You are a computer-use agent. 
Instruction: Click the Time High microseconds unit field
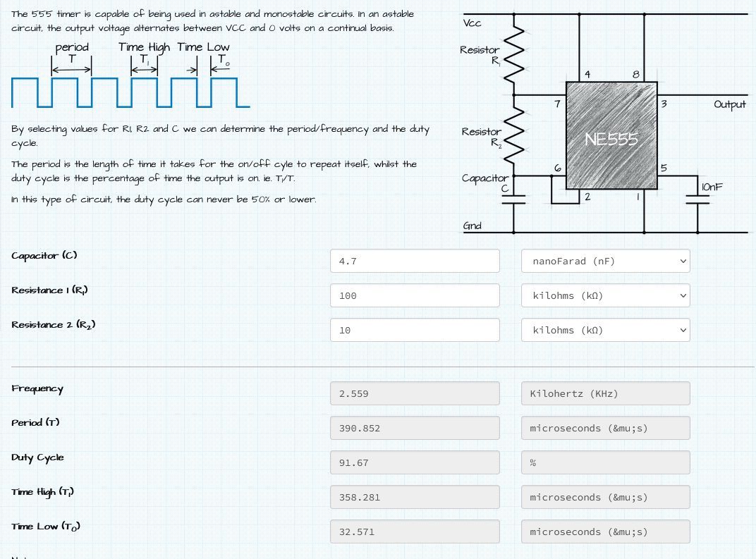[606, 497]
